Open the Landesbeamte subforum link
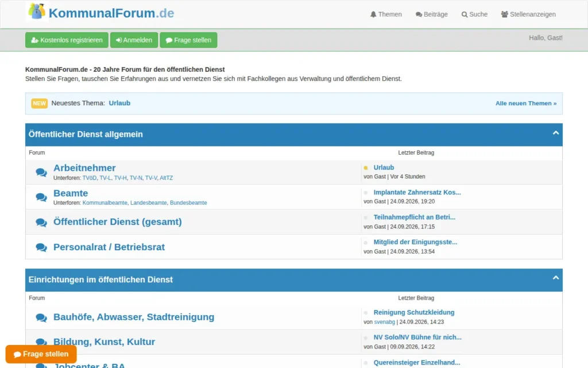The height and width of the screenshot is (368, 588). click(149, 203)
